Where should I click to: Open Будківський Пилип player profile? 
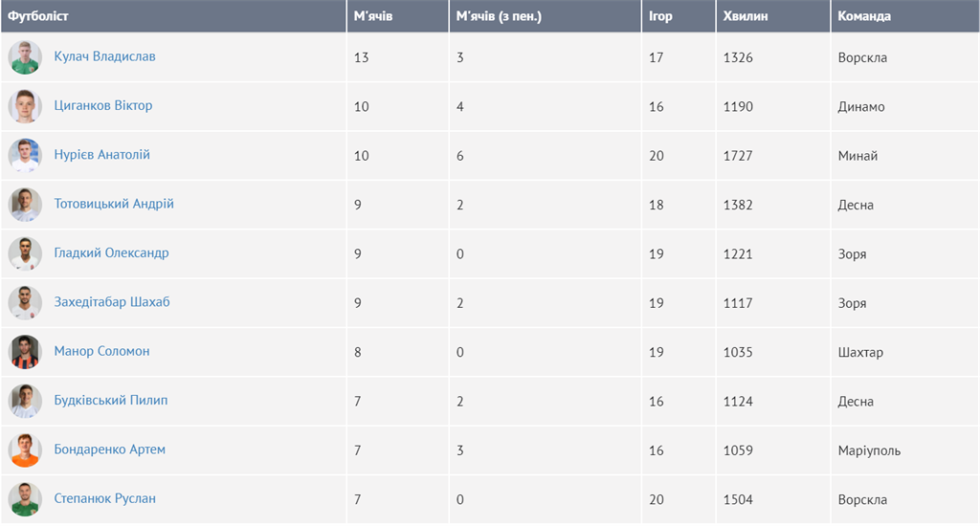pyautogui.click(x=110, y=401)
